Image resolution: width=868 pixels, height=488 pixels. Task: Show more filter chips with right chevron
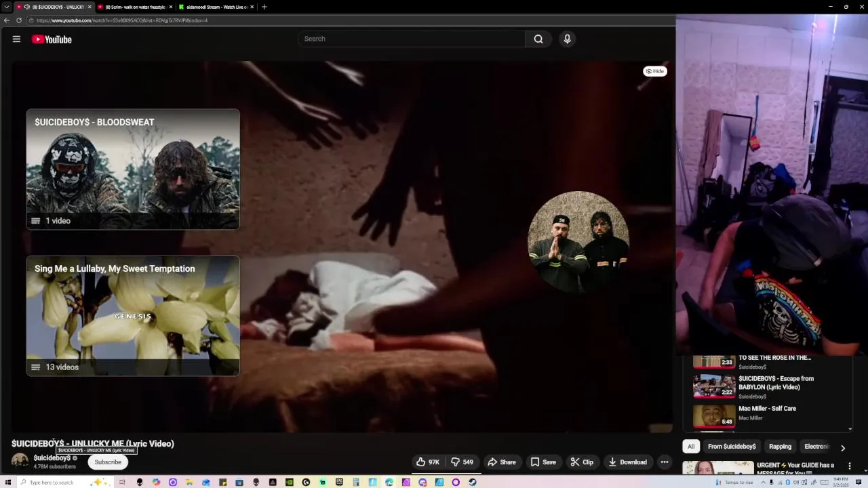click(x=843, y=447)
